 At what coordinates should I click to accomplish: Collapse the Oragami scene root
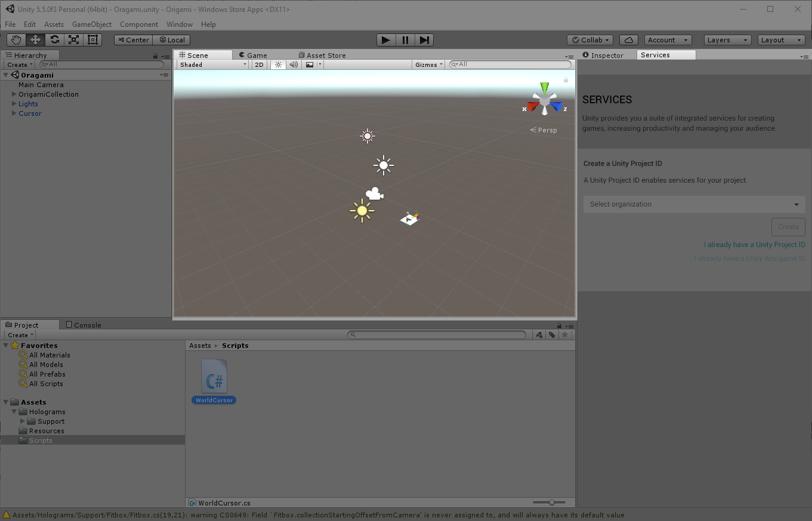(6, 75)
